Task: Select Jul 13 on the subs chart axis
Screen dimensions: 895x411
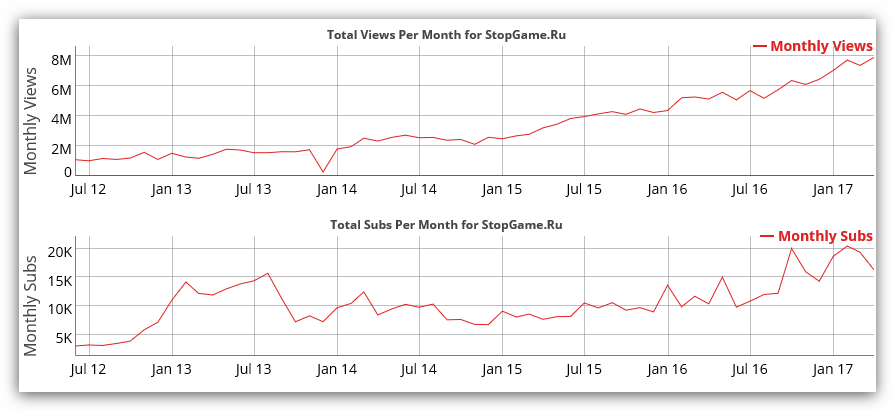Action: tap(254, 369)
